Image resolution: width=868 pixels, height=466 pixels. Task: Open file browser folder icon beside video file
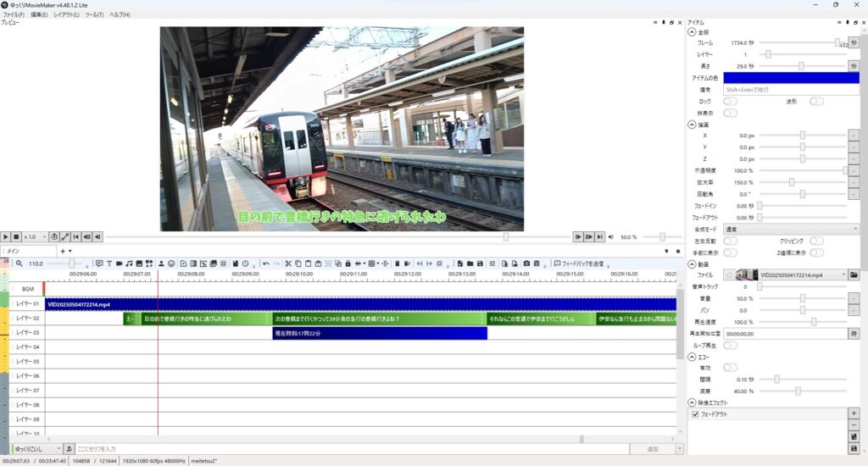coord(854,275)
